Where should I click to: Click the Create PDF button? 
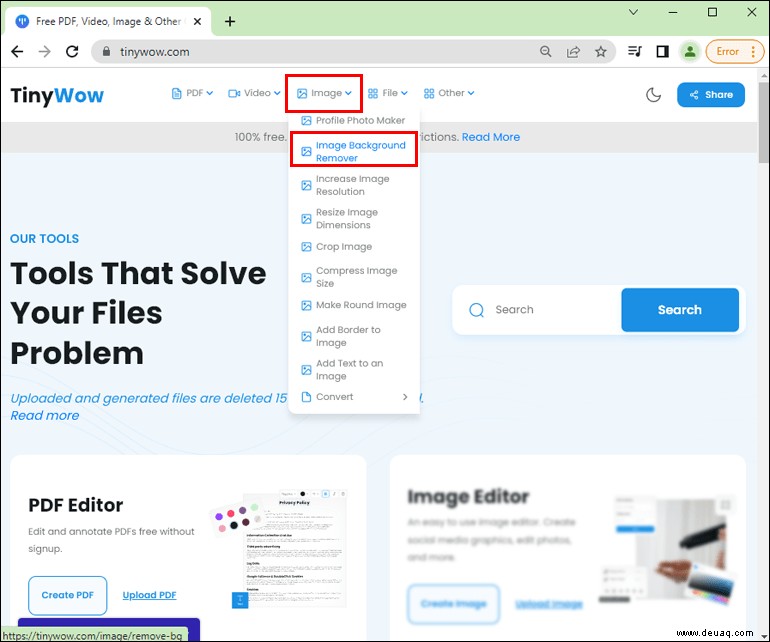tap(67, 595)
